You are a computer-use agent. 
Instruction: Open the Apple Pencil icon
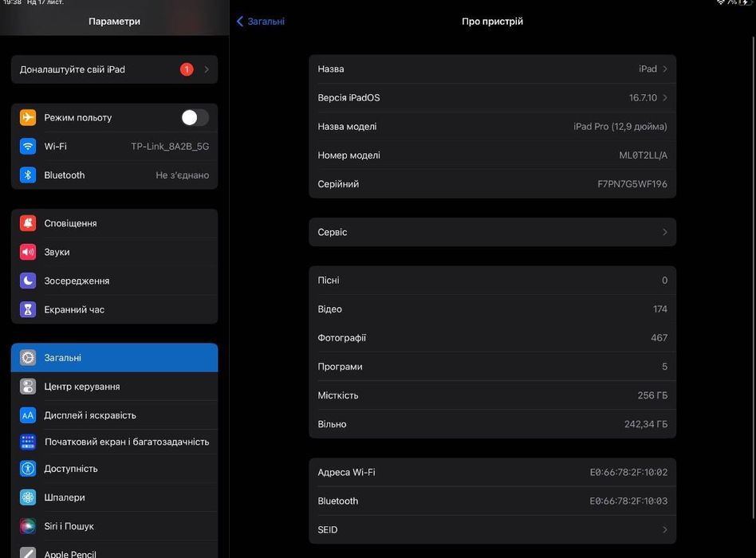pyautogui.click(x=27, y=552)
